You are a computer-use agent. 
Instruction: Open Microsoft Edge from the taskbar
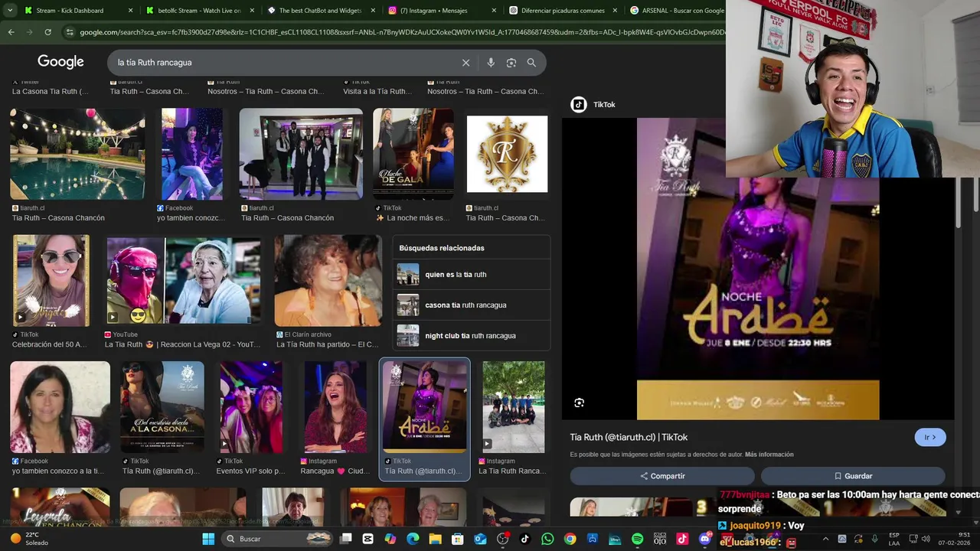pos(413,539)
